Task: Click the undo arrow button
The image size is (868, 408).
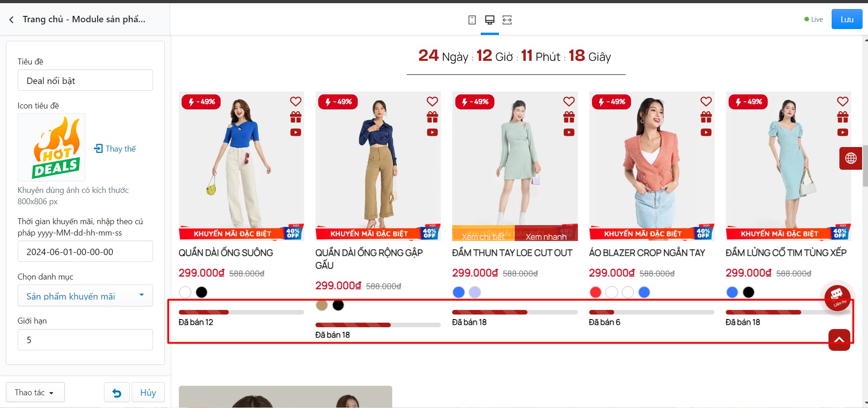Action: point(117,393)
